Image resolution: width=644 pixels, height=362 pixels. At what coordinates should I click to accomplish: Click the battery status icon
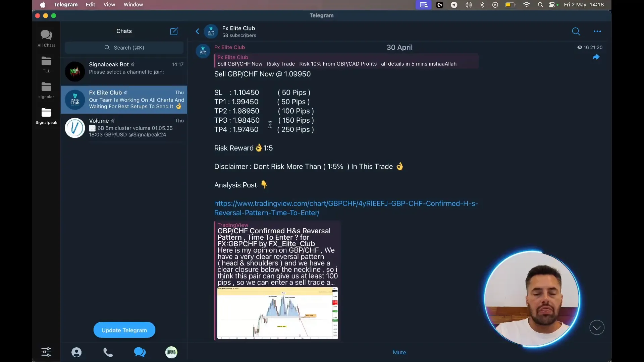click(x=510, y=5)
